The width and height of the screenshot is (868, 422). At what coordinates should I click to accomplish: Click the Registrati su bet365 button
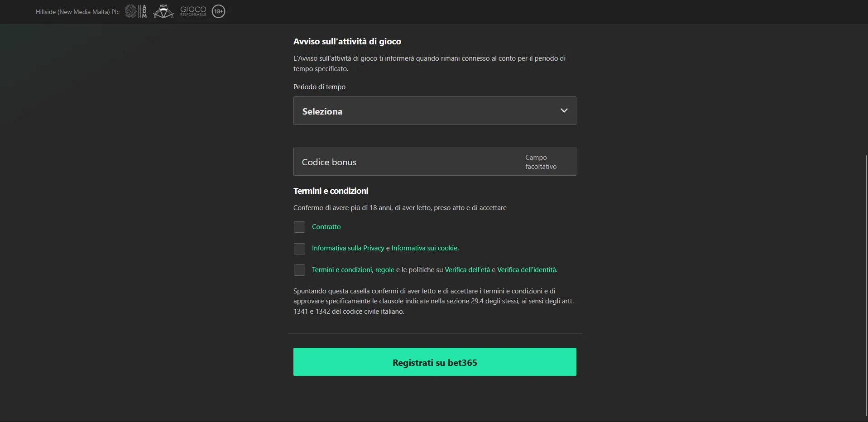[435, 362]
